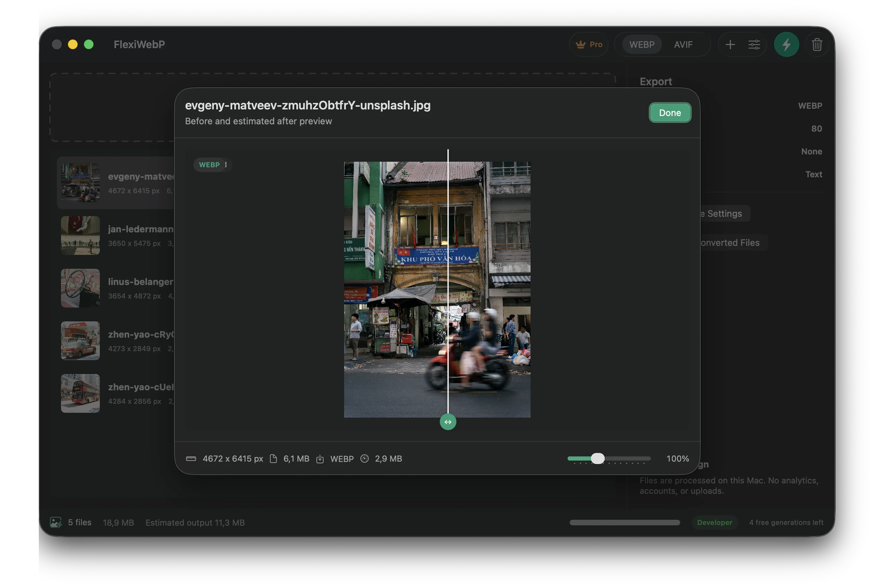Screen dimensions: 874x588
Task: Select the zhen-yao-cUel bus thumbnail
Action: point(80,393)
